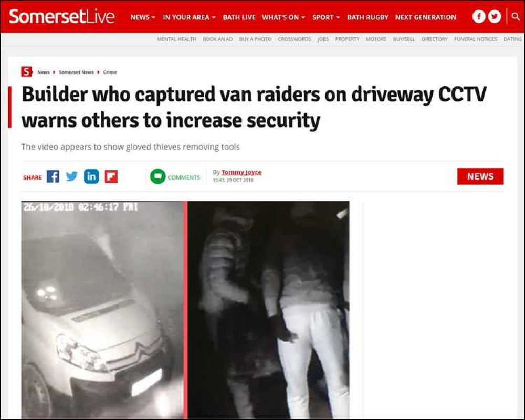This screenshot has width=525, height=420.
Task: Expand the In Your Area dropdown
Action: pos(189,17)
